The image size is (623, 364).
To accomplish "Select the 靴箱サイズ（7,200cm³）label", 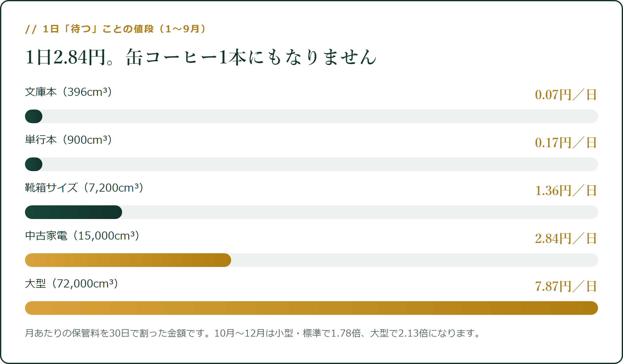I will point(84,188).
